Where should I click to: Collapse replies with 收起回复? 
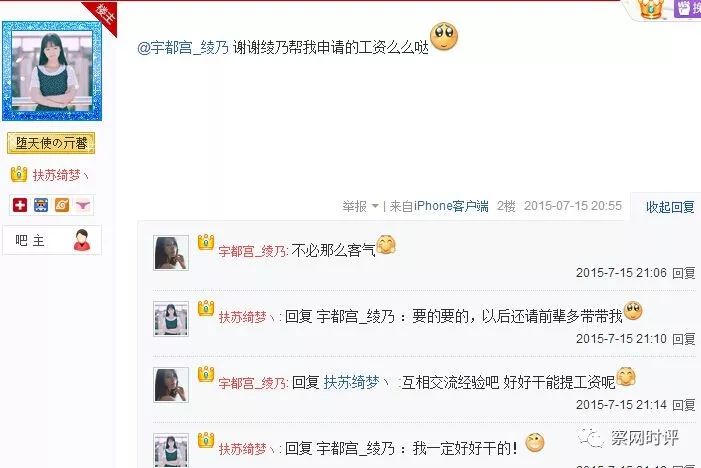tap(669, 207)
